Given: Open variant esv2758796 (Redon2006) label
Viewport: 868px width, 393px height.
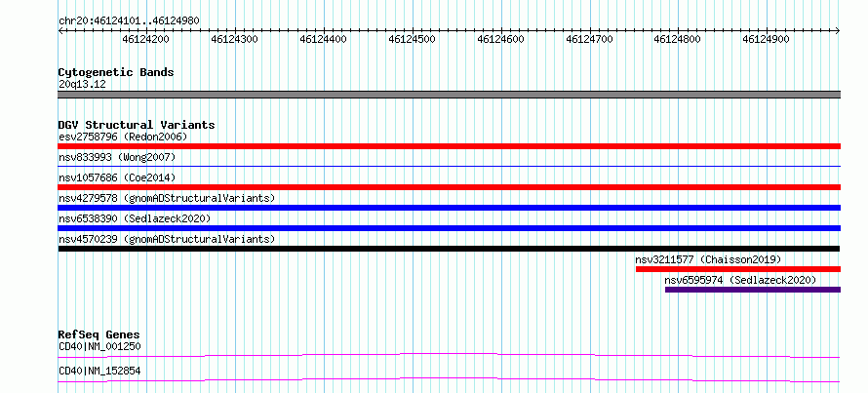Looking at the screenshot, I should (x=123, y=137).
